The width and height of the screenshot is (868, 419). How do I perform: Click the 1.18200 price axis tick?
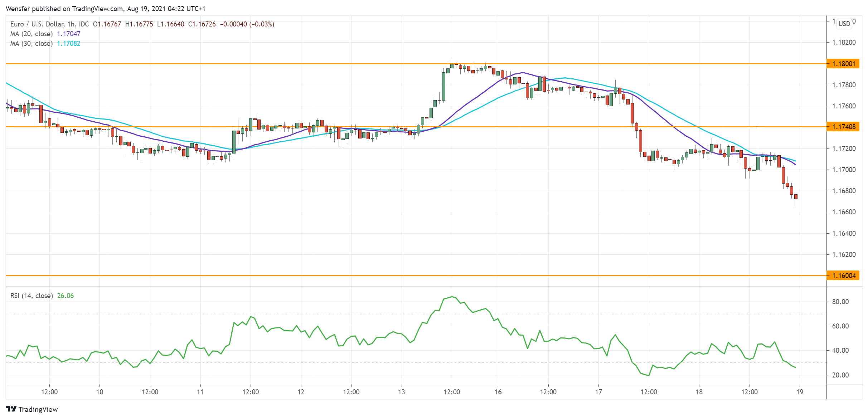(x=844, y=42)
